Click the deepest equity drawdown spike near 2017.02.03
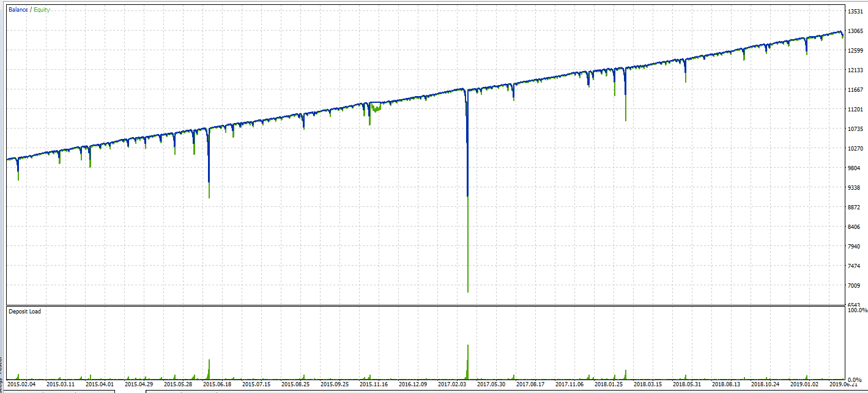The image size is (868, 393). (468, 245)
